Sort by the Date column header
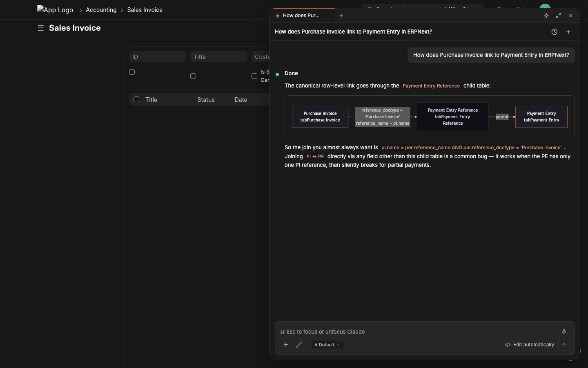Image resolution: width=588 pixels, height=368 pixels. (241, 100)
